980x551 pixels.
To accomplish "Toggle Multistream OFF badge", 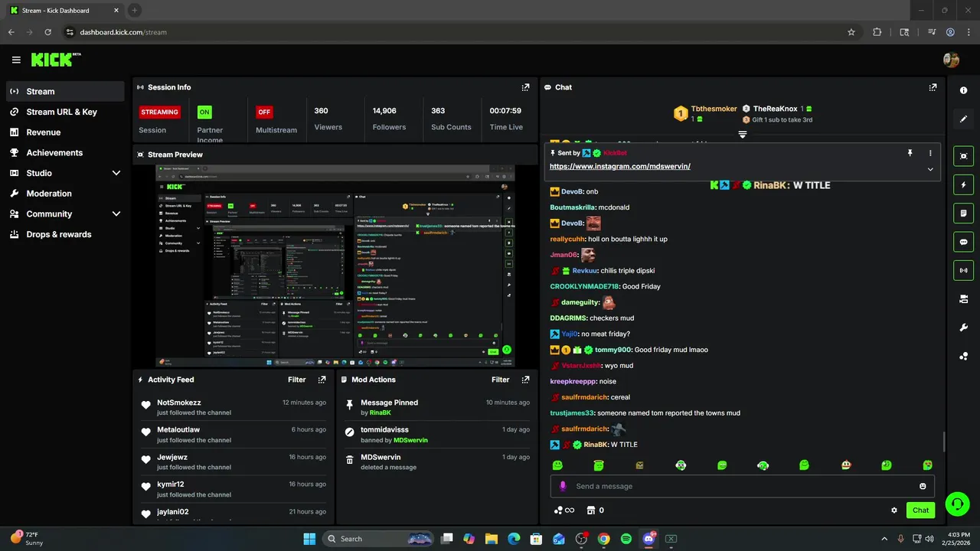I will [264, 112].
